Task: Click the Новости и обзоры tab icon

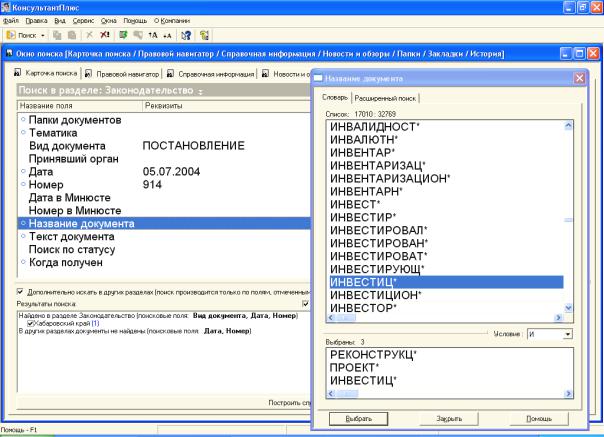Action: tap(265, 73)
